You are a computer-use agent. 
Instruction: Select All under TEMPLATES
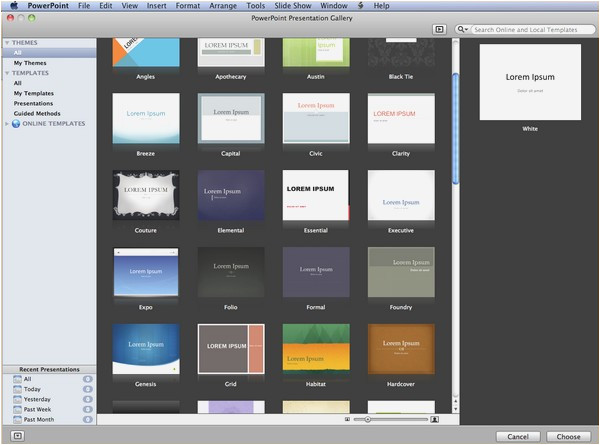click(x=49, y=83)
